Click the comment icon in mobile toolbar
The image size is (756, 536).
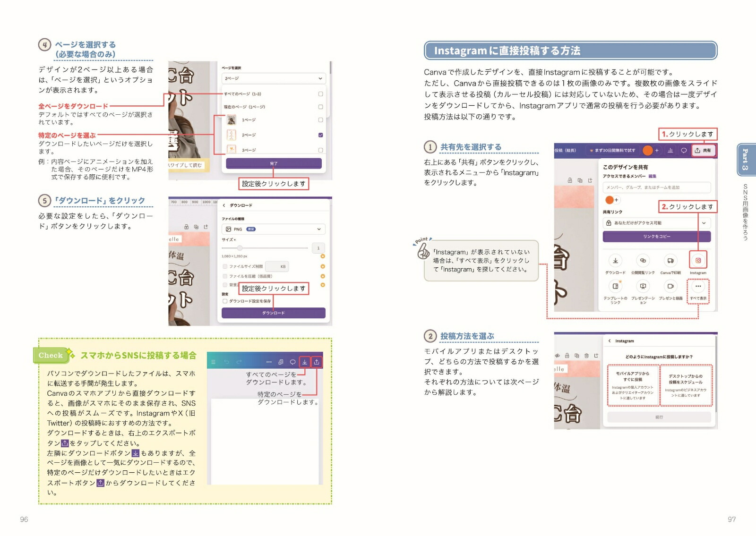click(292, 362)
